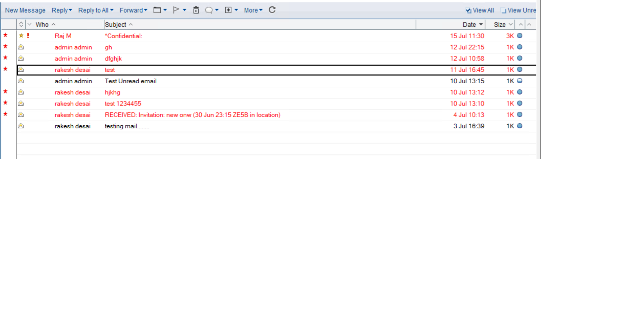Click the red star beside the 'hjkhg' message
The width and height of the screenshot is (644, 325).
5,91
